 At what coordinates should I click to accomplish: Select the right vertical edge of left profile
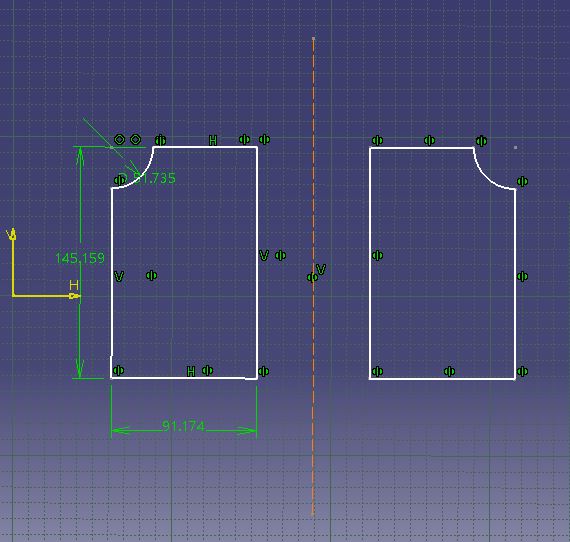[257, 262]
